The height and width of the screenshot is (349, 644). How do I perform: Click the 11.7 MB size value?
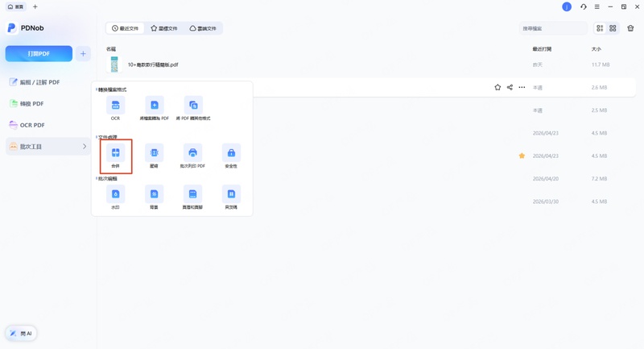(x=601, y=64)
